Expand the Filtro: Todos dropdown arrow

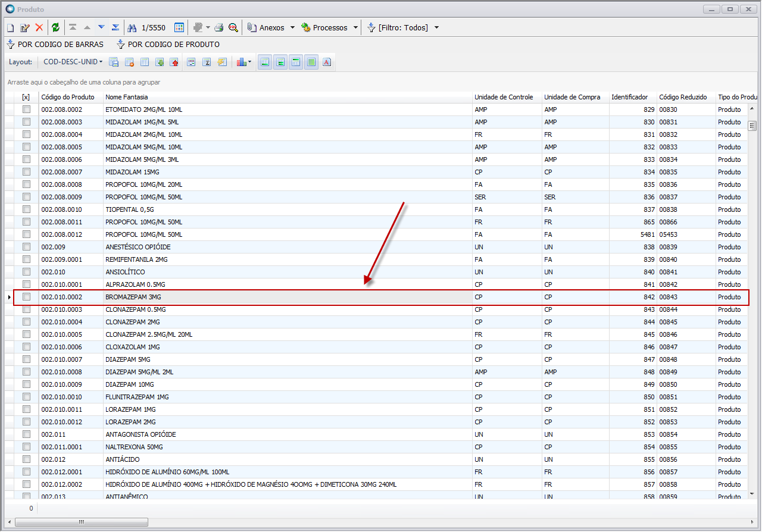tap(436, 27)
